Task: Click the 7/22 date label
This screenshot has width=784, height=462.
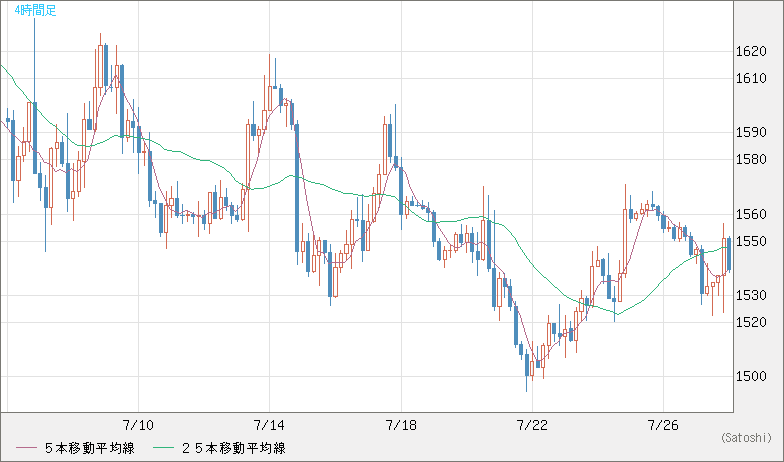Action: point(532,425)
